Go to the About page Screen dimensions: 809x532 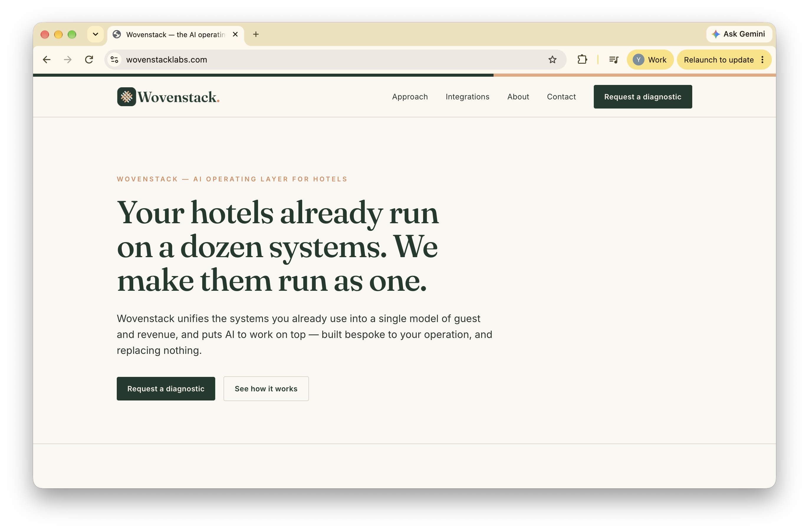pos(518,97)
